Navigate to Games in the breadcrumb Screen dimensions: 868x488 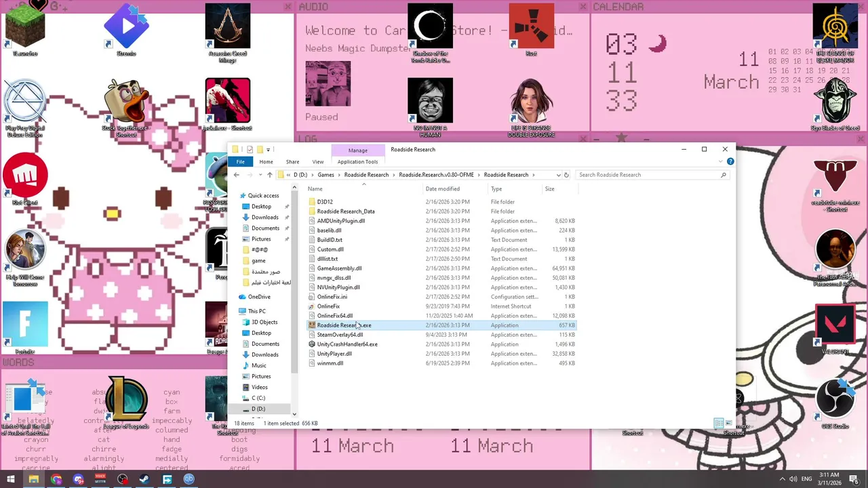[x=325, y=175]
